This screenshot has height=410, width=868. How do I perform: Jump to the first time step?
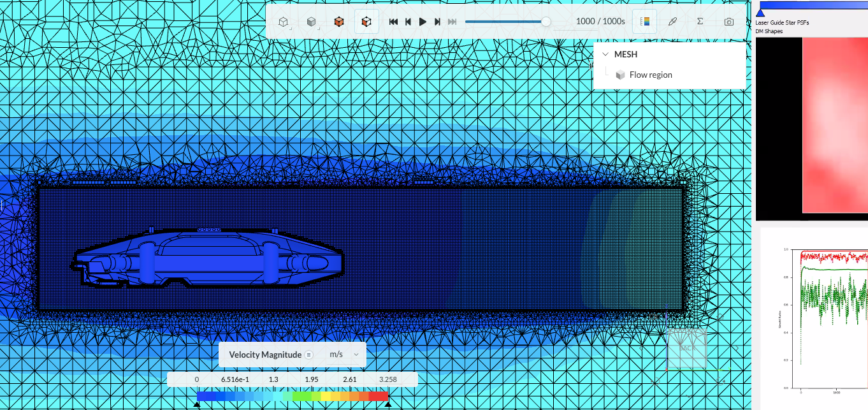(x=393, y=22)
